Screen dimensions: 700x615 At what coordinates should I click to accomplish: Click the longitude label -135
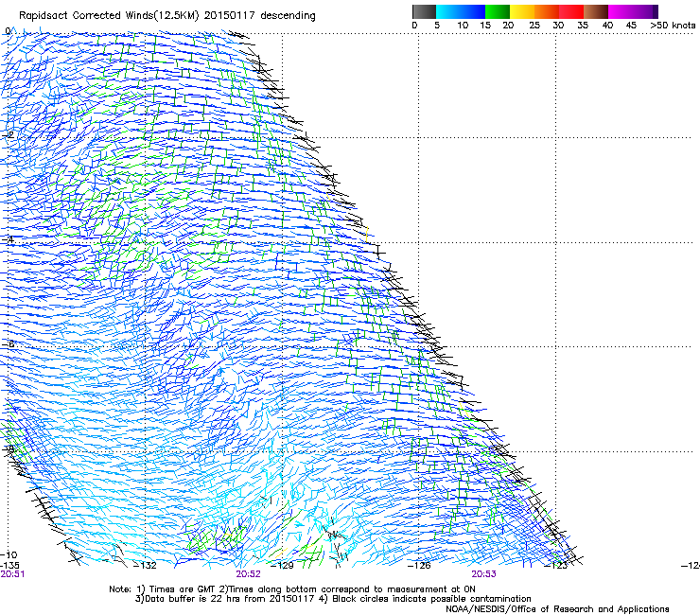(x=9, y=566)
